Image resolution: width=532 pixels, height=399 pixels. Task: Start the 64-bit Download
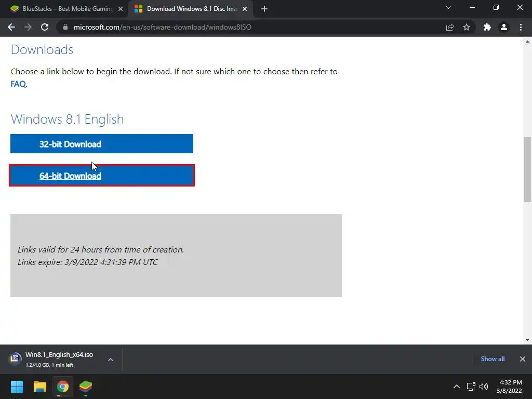tap(102, 176)
